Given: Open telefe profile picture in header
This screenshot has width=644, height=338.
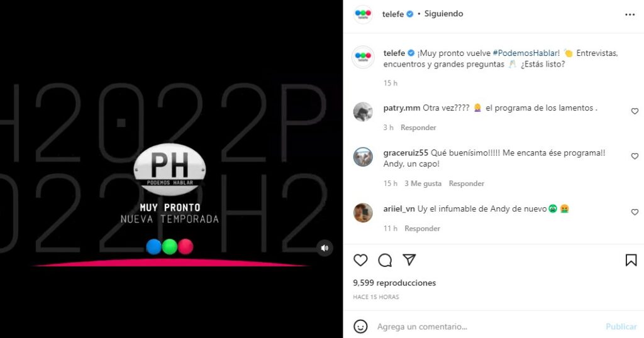Looking at the screenshot, I should click(363, 14).
